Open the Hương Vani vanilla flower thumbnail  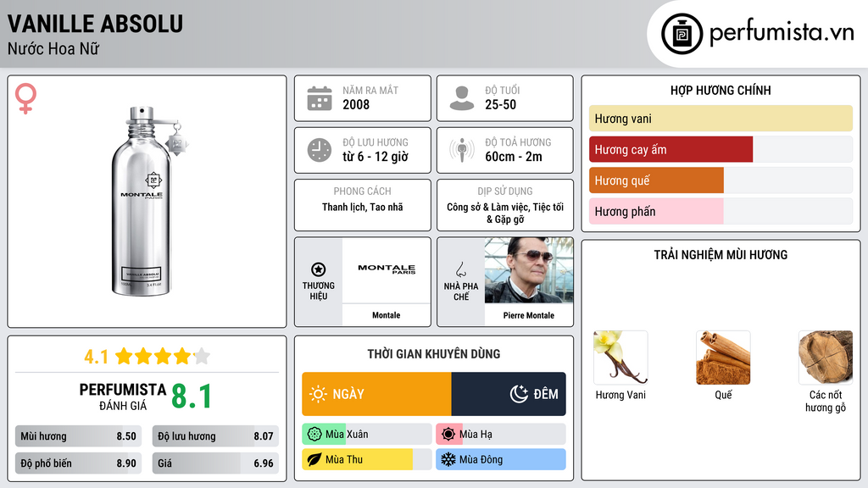[x=620, y=358]
